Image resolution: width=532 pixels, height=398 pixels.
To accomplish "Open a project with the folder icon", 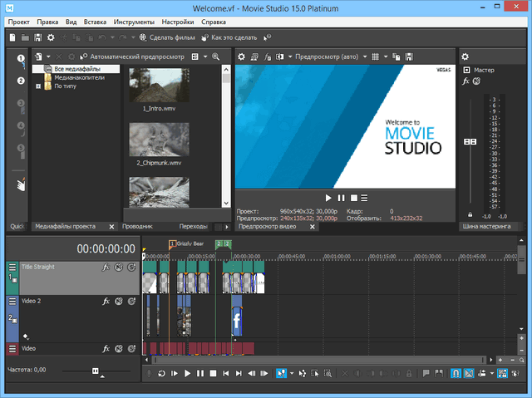I will pos(25,37).
